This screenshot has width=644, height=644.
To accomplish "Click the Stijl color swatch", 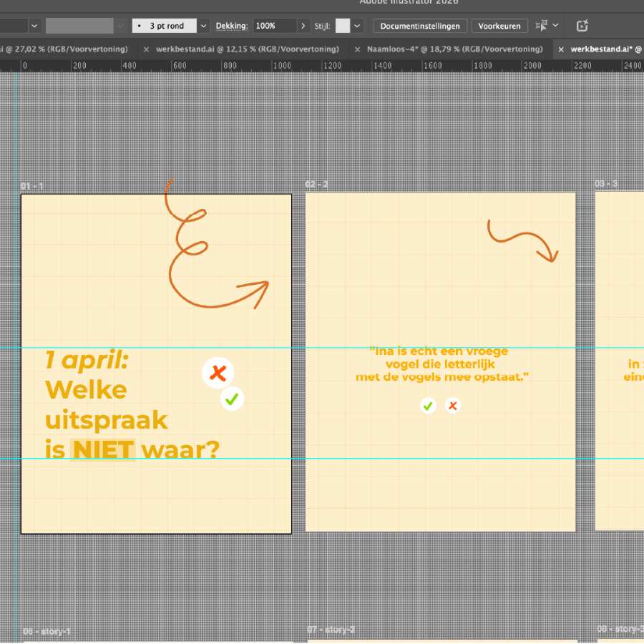I will [x=343, y=26].
